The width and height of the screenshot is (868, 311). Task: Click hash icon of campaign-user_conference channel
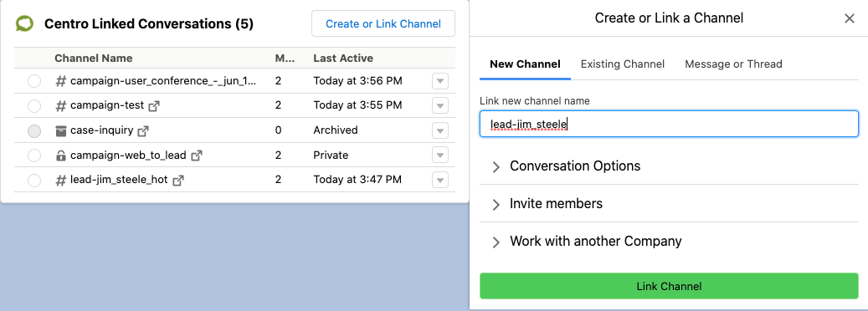coord(61,81)
